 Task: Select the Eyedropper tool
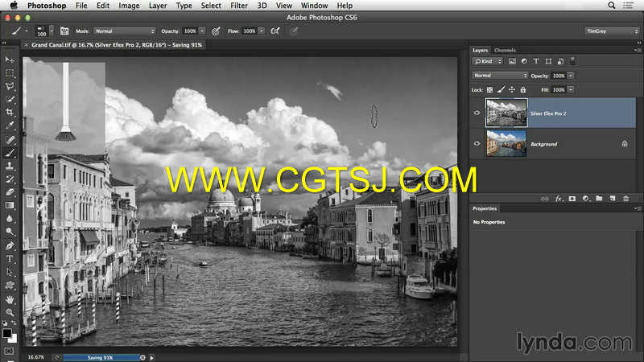click(x=10, y=125)
